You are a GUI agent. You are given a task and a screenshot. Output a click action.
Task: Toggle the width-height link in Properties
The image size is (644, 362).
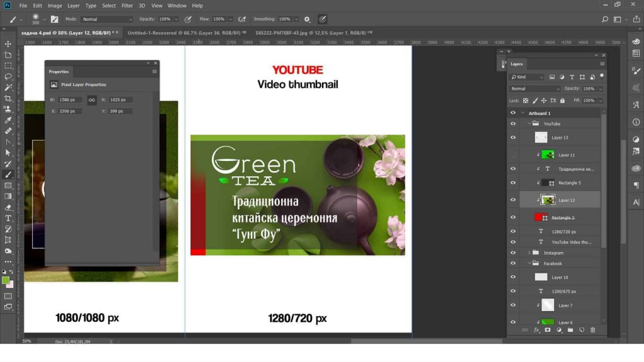coord(92,100)
